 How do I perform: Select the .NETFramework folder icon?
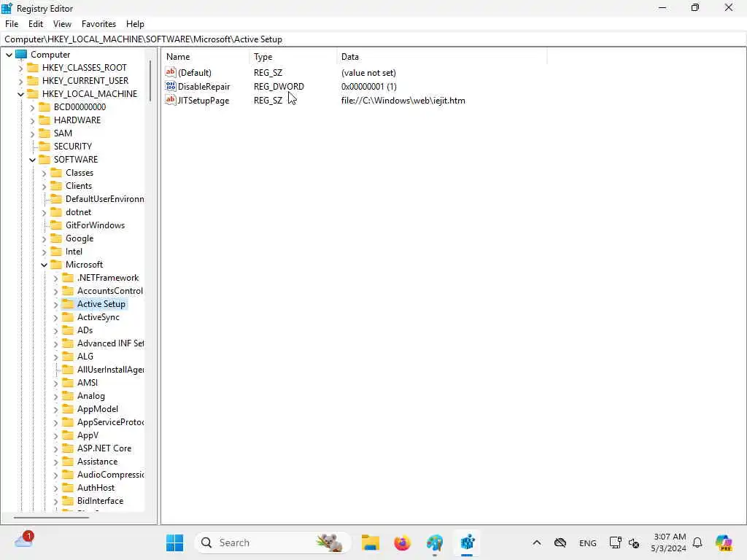tap(68, 278)
